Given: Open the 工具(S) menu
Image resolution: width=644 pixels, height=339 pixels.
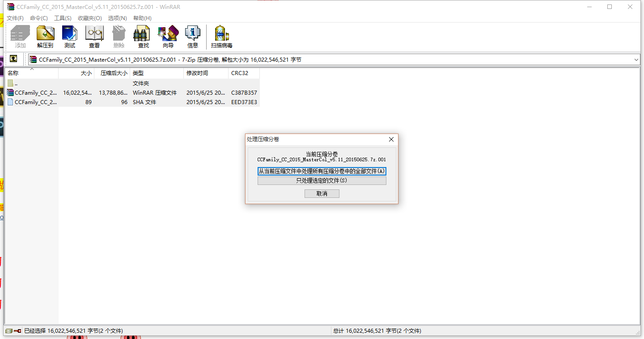Looking at the screenshot, I should click(x=63, y=18).
